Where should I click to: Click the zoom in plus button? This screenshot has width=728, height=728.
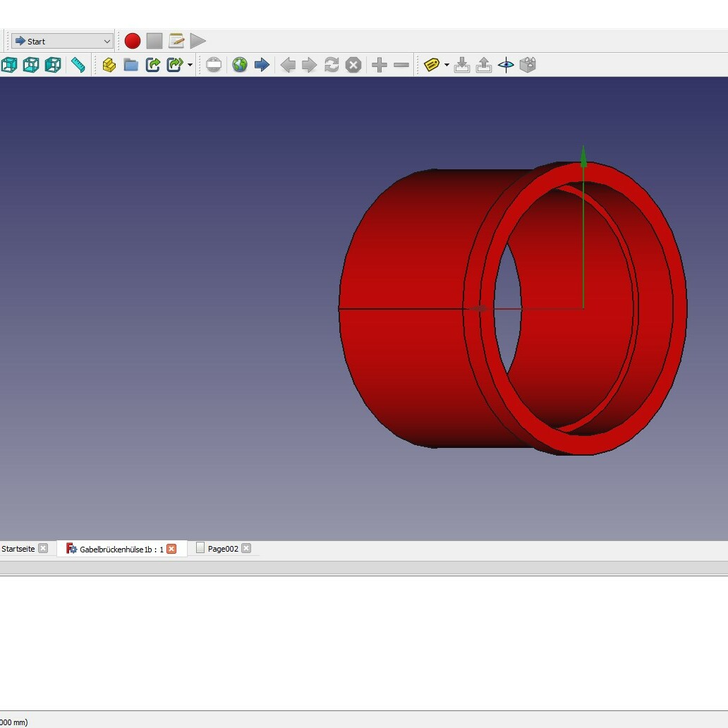pyautogui.click(x=380, y=65)
